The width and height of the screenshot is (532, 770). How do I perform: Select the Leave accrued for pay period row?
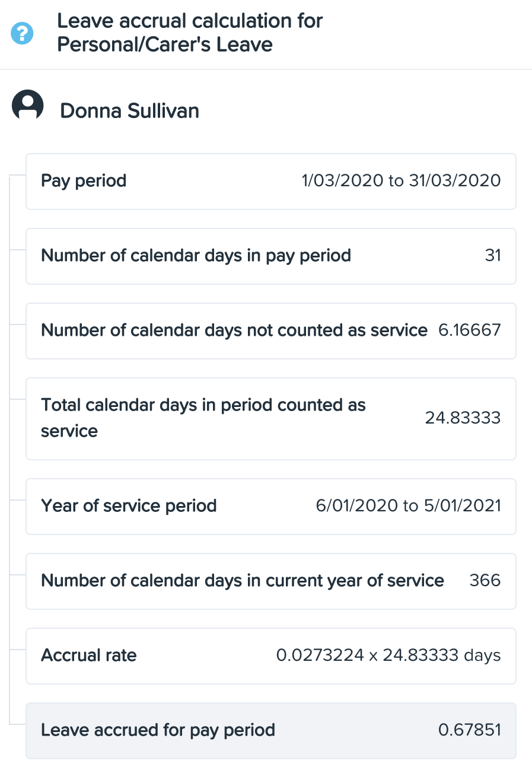[x=271, y=731]
